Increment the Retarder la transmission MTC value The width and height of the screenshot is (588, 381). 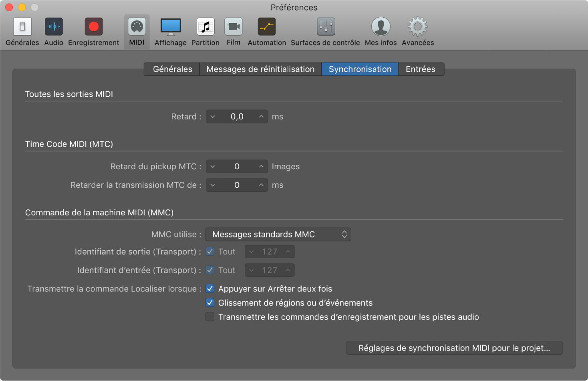pyautogui.click(x=261, y=185)
